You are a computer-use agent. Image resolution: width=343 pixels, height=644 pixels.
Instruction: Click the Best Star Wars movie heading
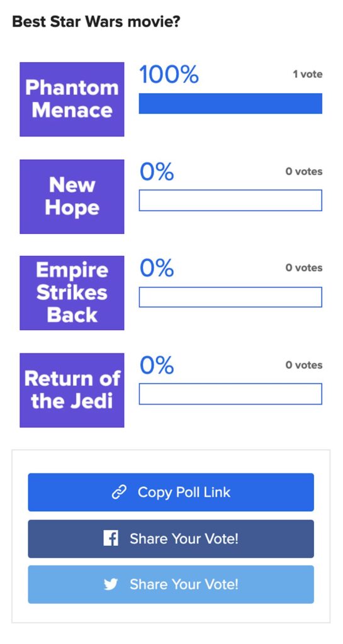[x=96, y=21]
